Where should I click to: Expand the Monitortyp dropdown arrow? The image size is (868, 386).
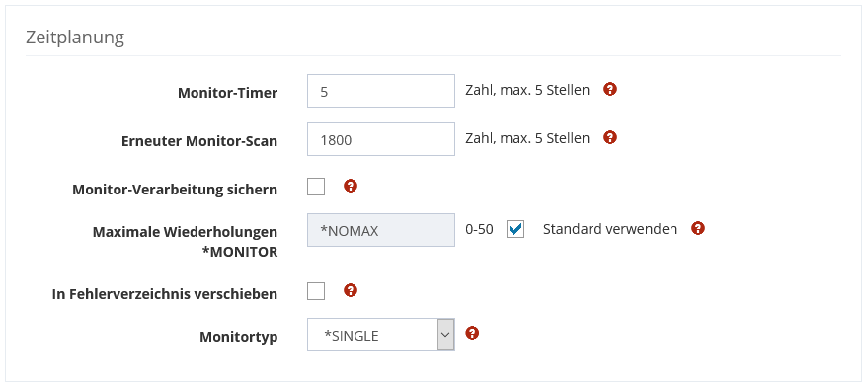tap(445, 335)
